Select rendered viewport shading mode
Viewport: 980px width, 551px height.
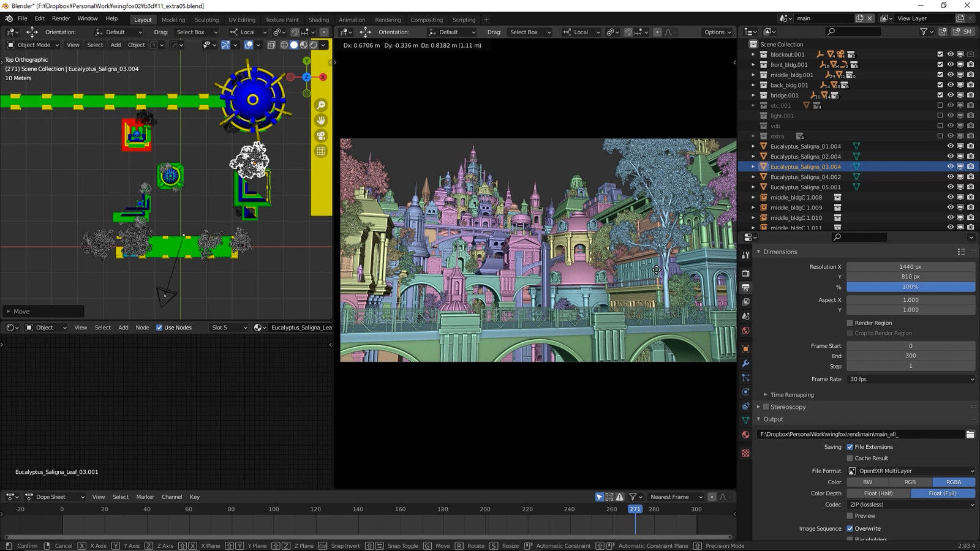tap(314, 45)
